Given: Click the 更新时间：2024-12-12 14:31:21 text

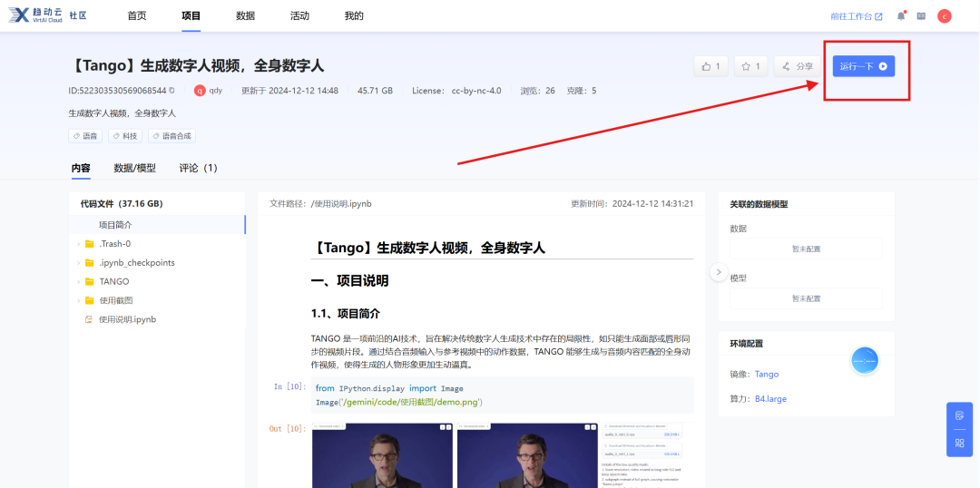Looking at the screenshot, I should pyautogui.click(x=632, y=204).
